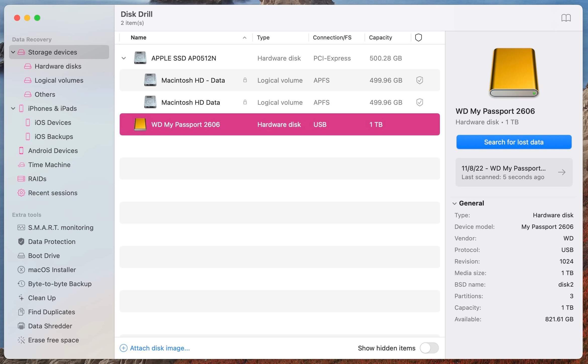588x364 pixels.
Task: Select Storage devices category
Action: [x=59, y=52]
